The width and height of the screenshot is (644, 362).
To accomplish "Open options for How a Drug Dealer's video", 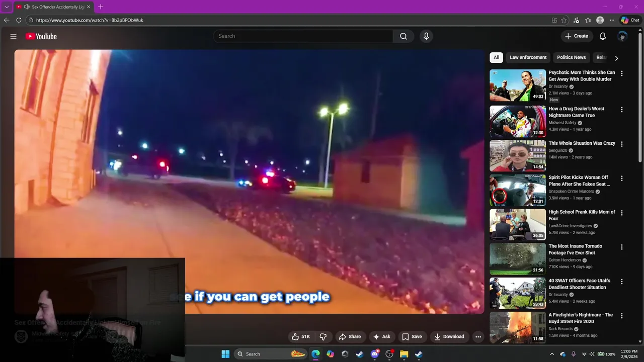I will tap(621, 110).
